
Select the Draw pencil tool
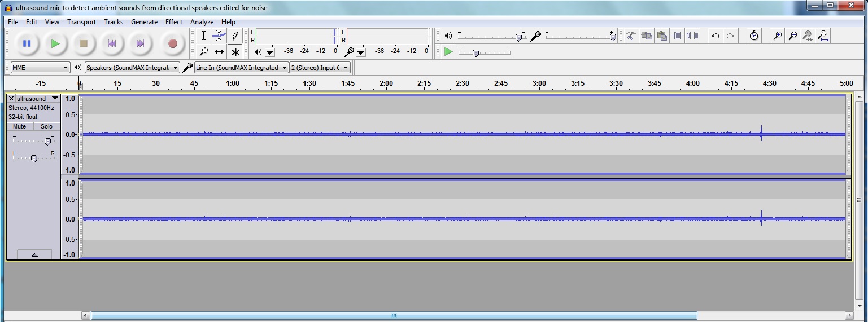(x=235, y=36)
